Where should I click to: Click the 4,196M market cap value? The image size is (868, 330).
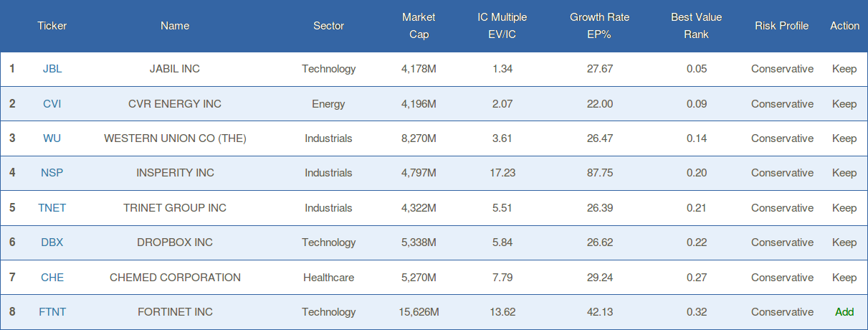click(419, 104)
